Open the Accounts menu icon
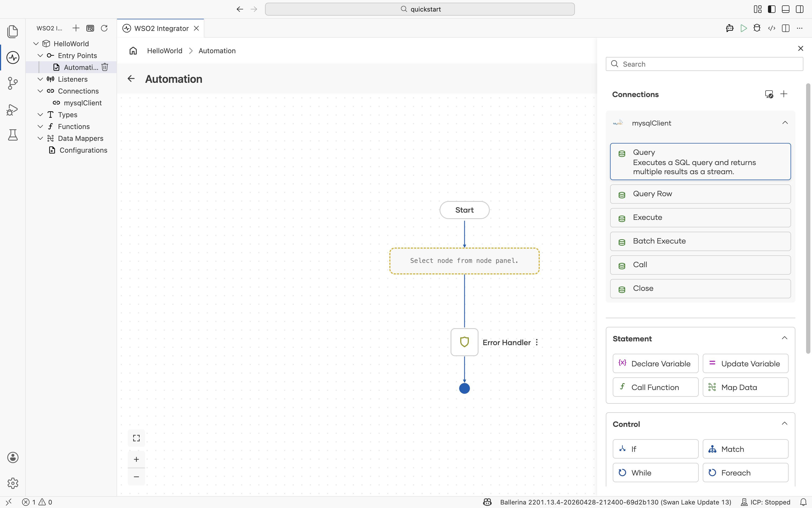 click(x=13, y=457)
